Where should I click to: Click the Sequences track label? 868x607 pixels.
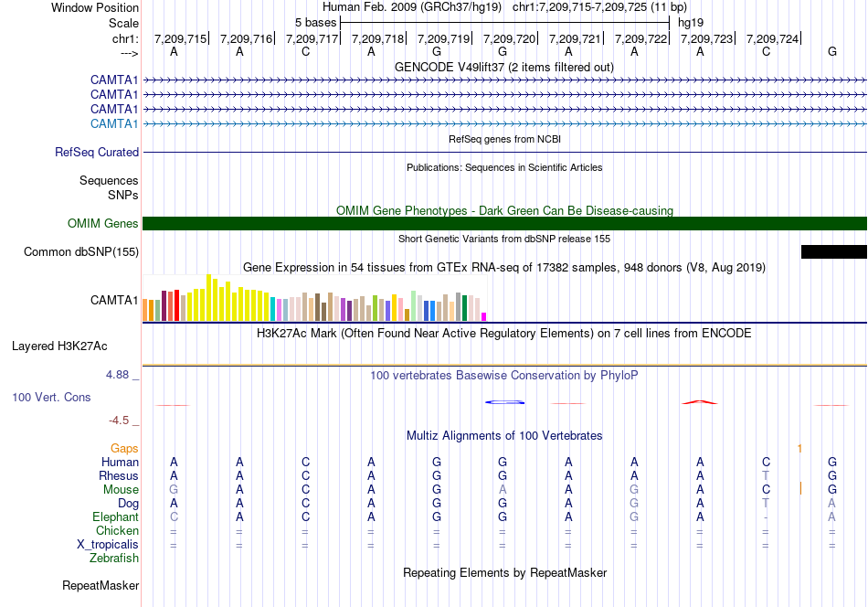[x=109, y=181]
